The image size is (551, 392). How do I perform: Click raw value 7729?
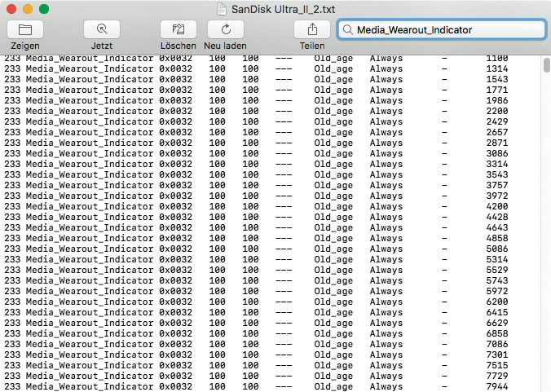click(497, 376)
